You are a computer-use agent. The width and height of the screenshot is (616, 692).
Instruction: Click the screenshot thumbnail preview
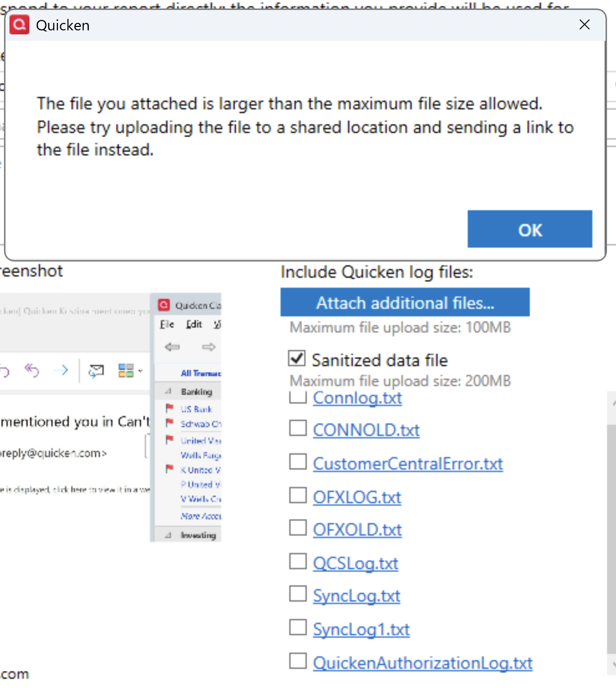(x=111, y=417)
